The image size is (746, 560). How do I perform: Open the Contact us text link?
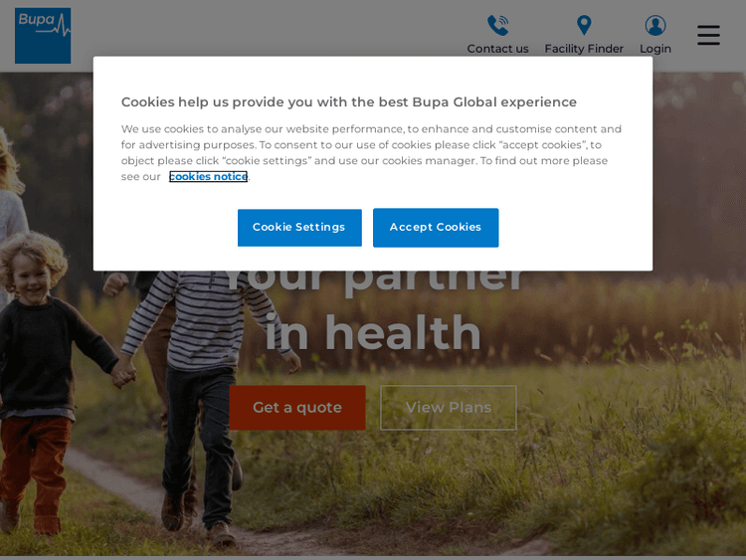497,49
